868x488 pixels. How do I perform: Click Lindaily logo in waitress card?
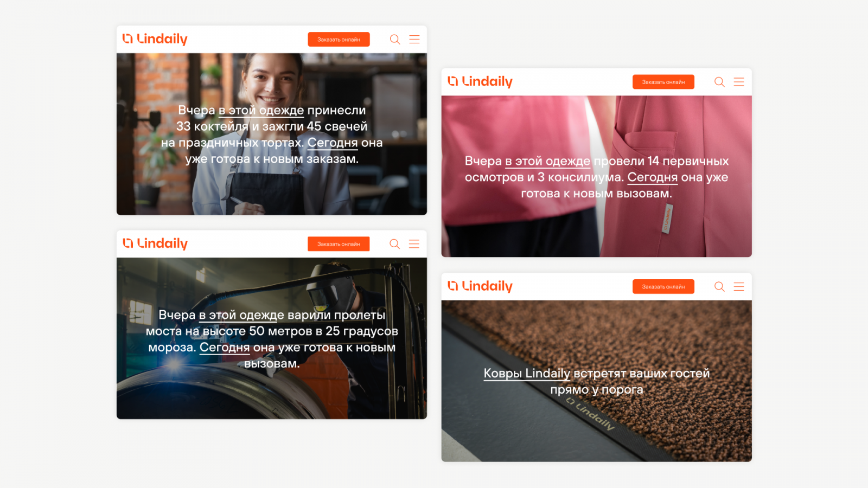155,39
